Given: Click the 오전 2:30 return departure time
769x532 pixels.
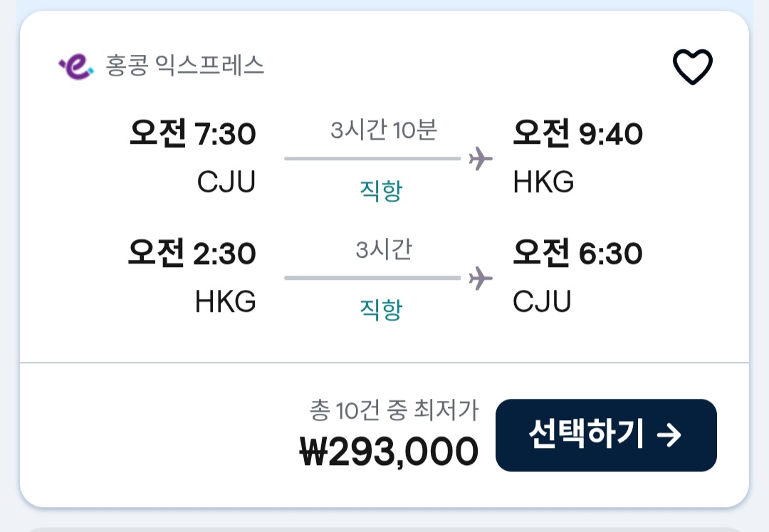Looking at the screenshot, I should click(192, 254).
